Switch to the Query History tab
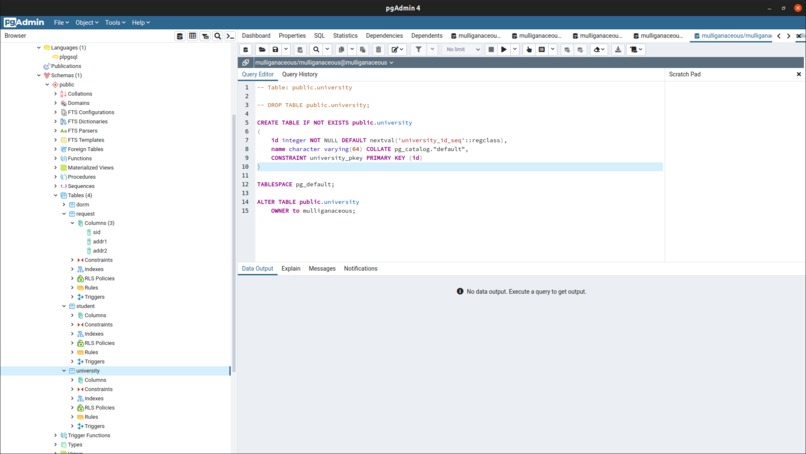Viewport: 806px width, 454px height. [299, 74]
